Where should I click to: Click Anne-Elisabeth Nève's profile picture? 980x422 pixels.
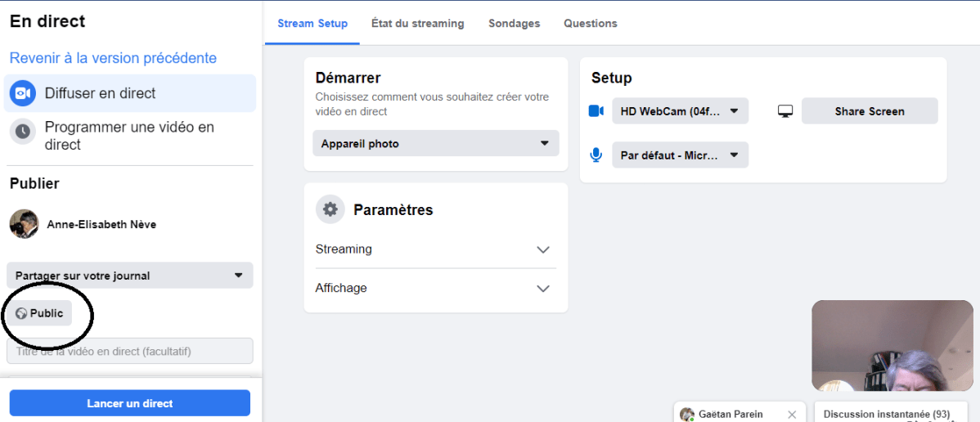(25, 223)
